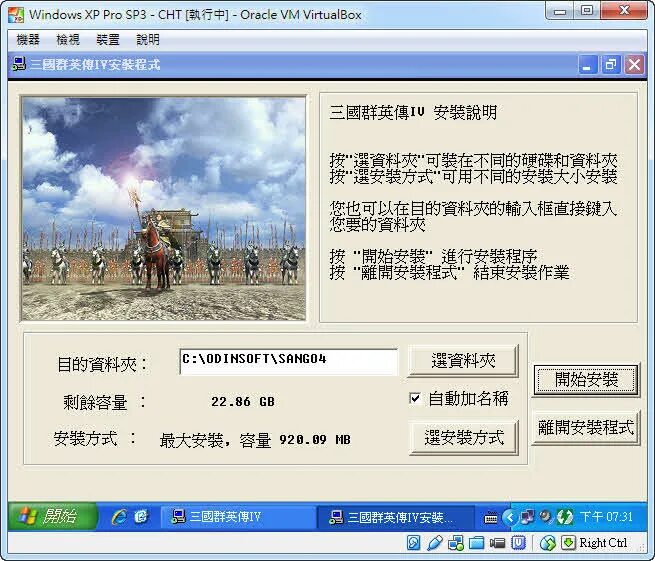655x561 pixels.
Task: Maximize the VirtualBox window
Action: 586,10
